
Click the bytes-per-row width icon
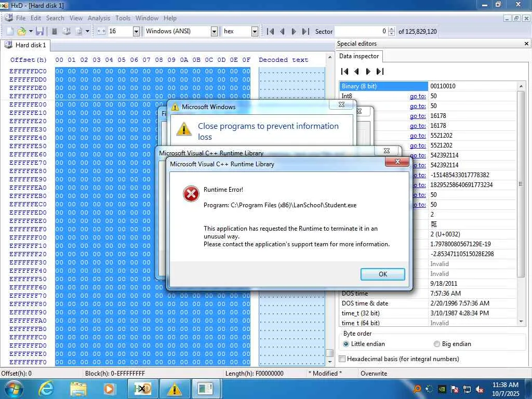[x=101, y=31]
